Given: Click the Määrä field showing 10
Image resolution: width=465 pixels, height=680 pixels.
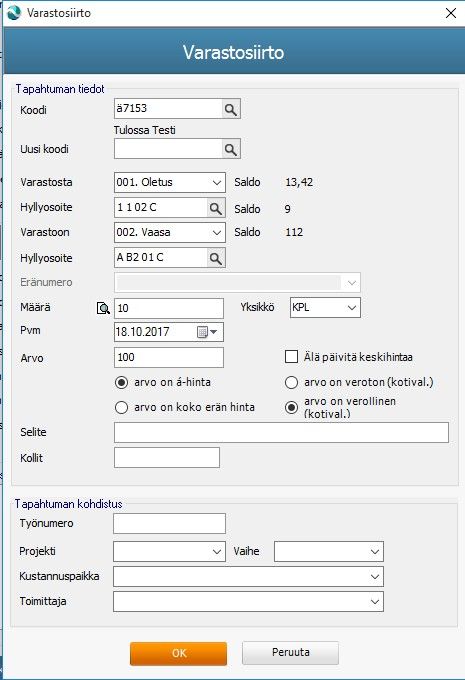Looking at the screenshot, I should 169,308.
